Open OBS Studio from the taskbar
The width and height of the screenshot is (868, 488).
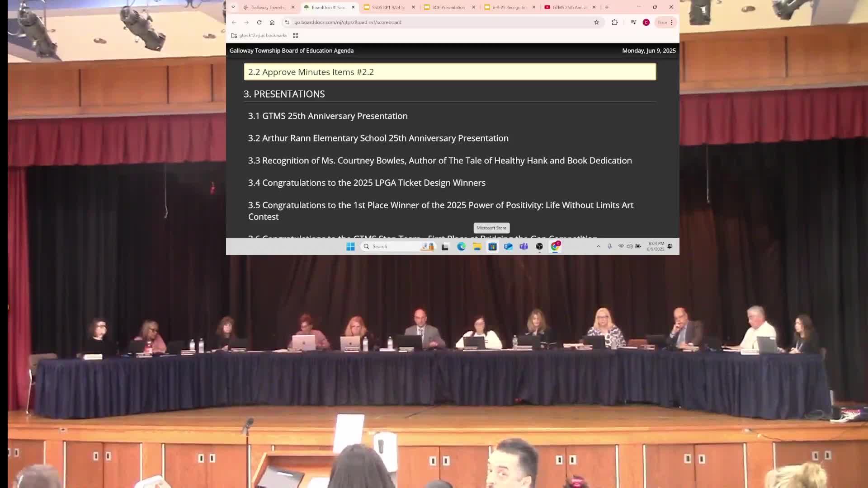coord(539,246)
